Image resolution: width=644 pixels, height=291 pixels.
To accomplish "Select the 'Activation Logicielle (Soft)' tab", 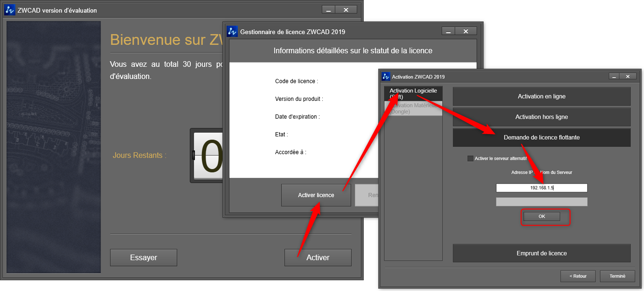I will (413, 93).
